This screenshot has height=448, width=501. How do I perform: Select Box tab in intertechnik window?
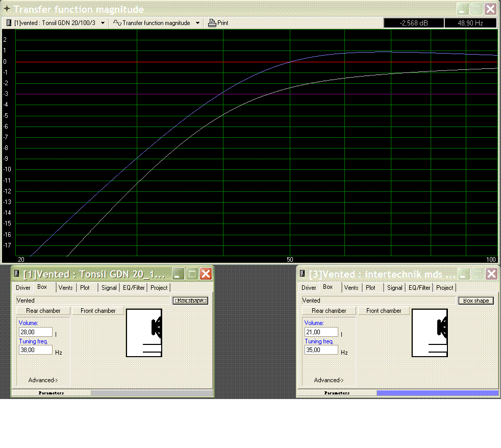click(x=328, y=287)
